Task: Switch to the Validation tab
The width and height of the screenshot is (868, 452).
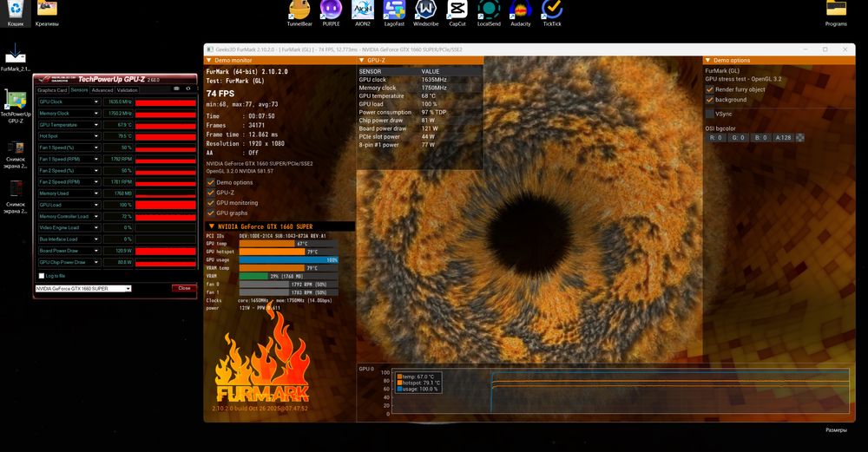Action: pos(127,90)
